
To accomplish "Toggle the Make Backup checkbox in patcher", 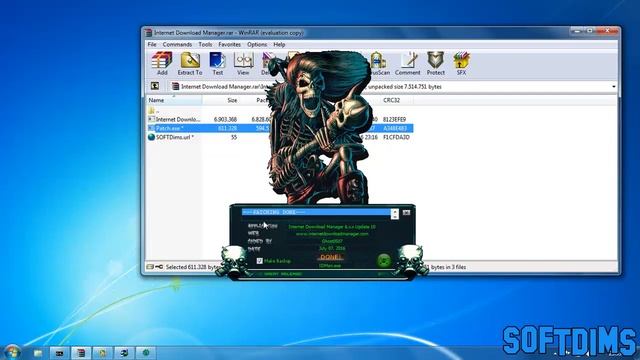I will tap(260, 260).
